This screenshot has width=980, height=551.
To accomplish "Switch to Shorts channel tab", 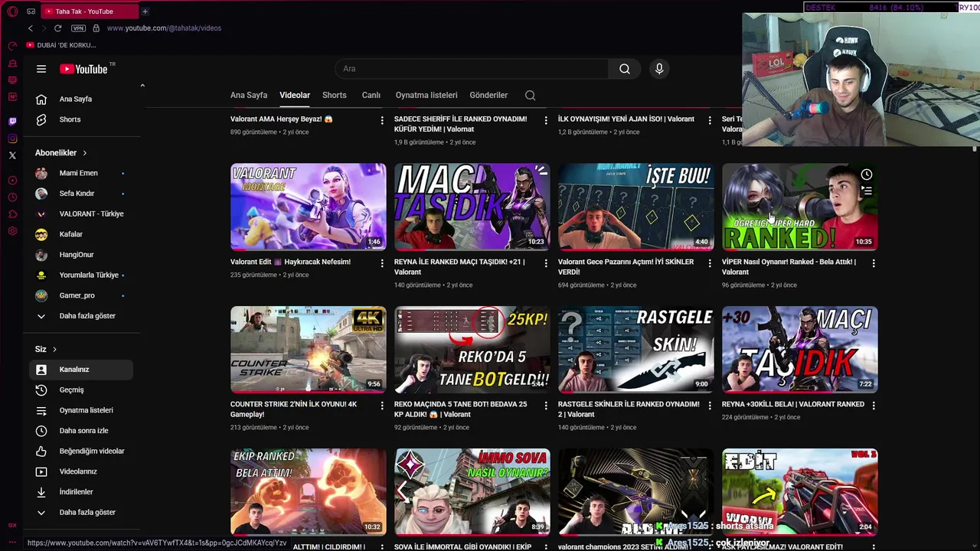I will (x=335, y=96).
